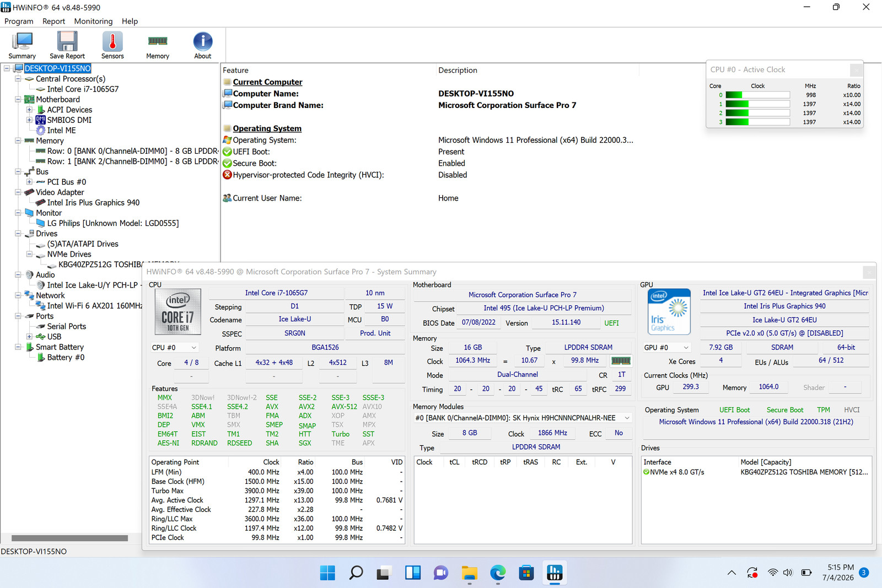Click the memory module icon beside 99.8 MHz

[x=621, y=360]
